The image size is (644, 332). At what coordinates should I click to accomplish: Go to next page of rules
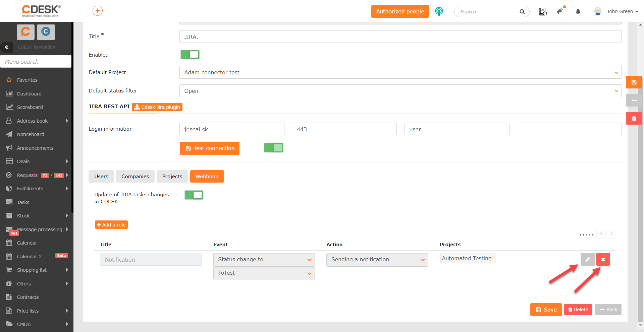pos(611,234)
